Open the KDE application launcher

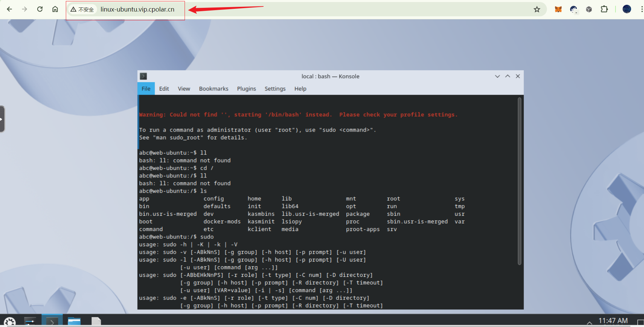10,322
